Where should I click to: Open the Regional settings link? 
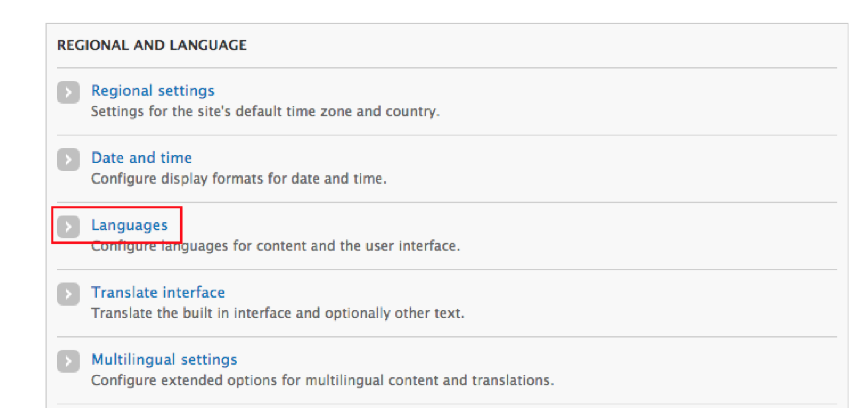point(153,91)
